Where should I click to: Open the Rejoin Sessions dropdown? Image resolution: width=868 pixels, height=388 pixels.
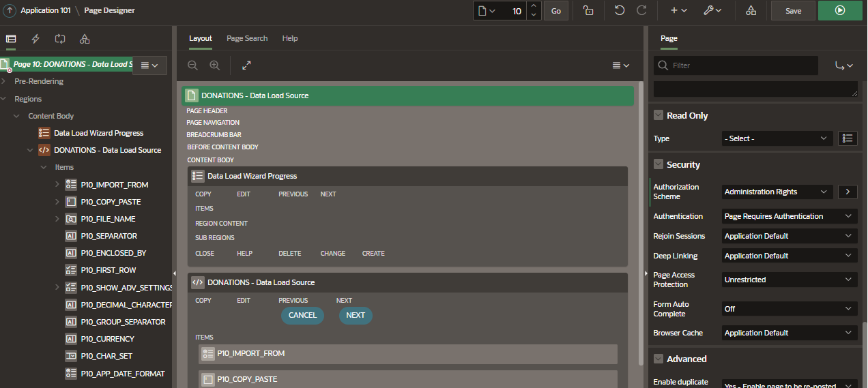(x=790, y=236)
